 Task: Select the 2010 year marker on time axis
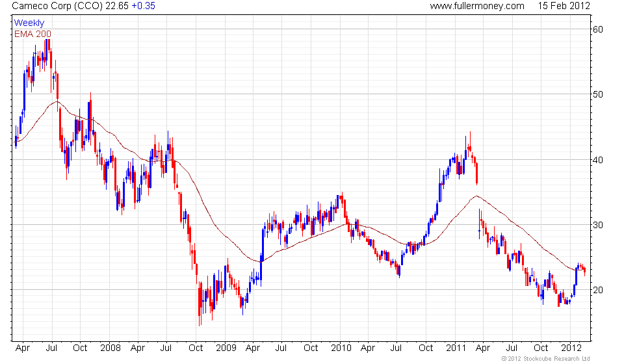coord(341,348)
